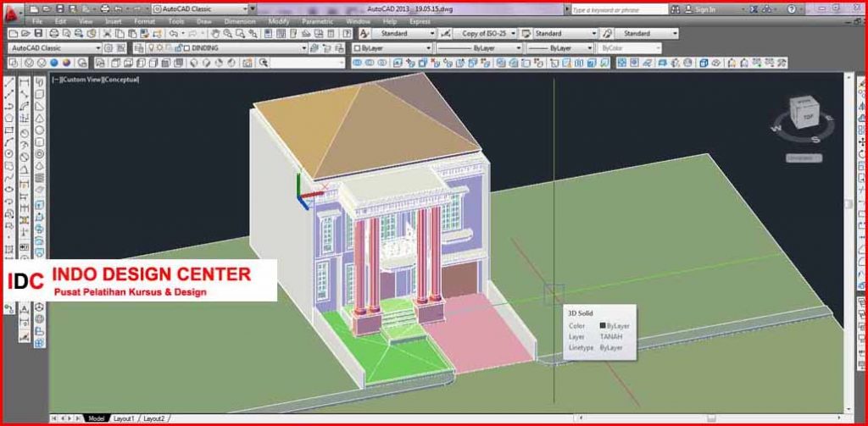Toggle DINDING layer on/off lightbulb

click(151, 48)
